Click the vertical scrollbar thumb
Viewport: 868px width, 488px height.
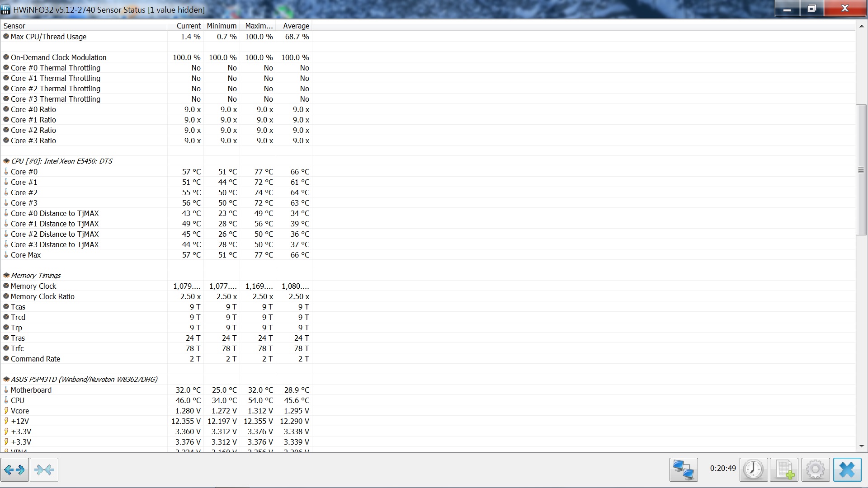coord(861,170)
